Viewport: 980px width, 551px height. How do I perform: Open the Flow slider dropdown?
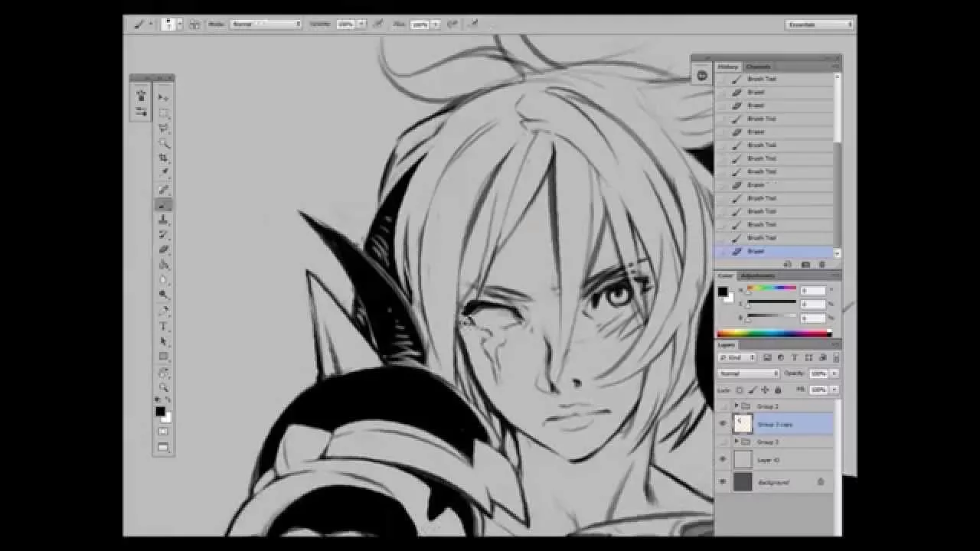tap(436, 24)
